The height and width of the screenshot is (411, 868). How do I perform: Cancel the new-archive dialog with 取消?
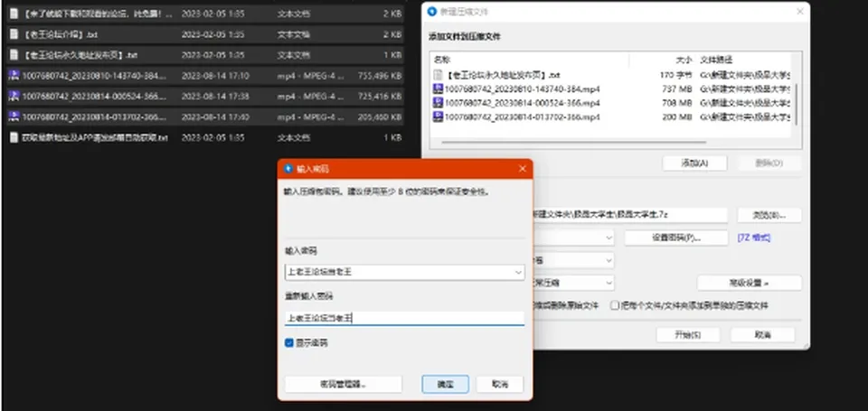coord(763,334)
